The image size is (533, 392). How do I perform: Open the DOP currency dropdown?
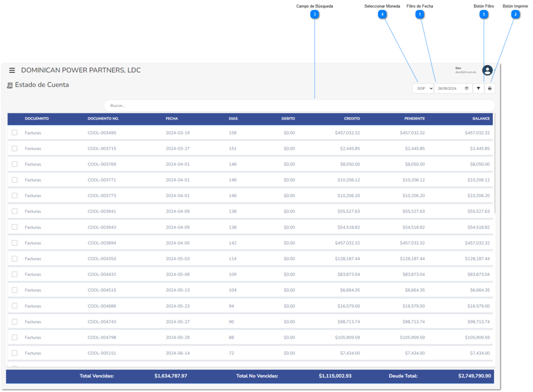pos(423,88)
